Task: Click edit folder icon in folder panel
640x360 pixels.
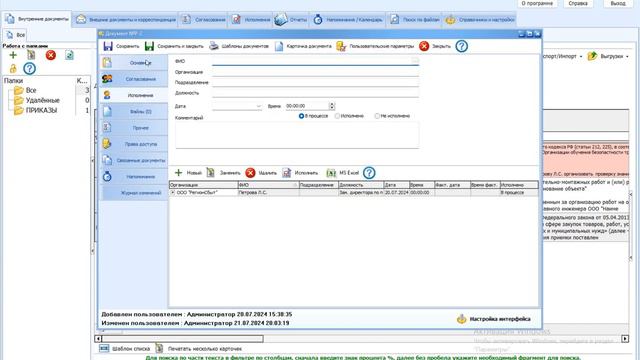Action: [31, 55]
